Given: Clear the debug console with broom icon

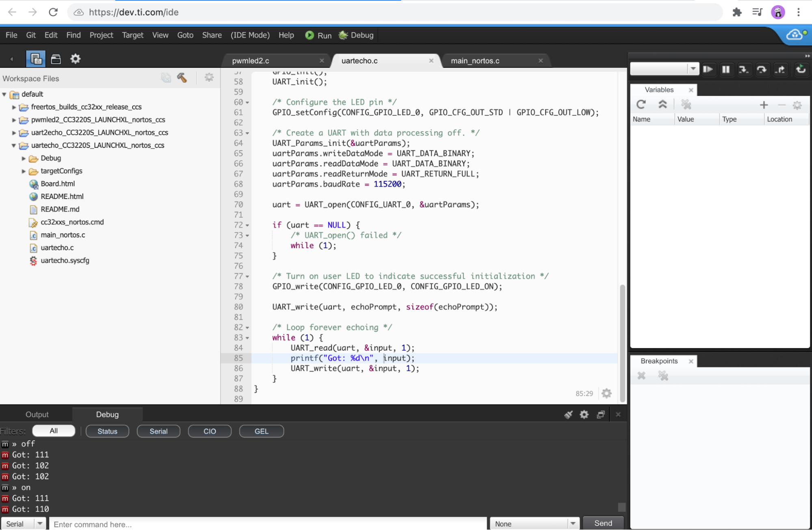Looking at the screenshot, I should (568, 414).
